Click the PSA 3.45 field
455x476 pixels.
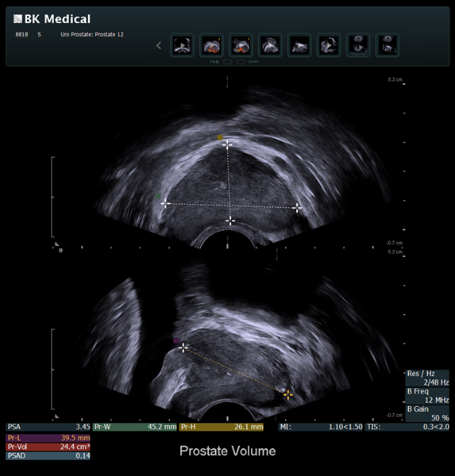tap(48, 427)
